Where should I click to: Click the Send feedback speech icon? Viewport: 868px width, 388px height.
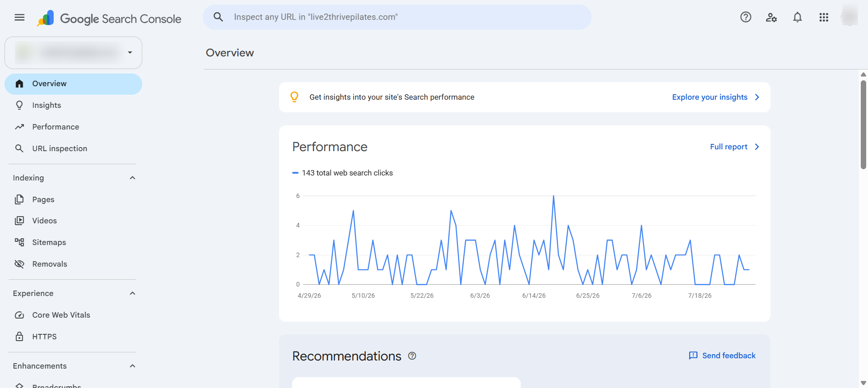(x=693, y=356)
